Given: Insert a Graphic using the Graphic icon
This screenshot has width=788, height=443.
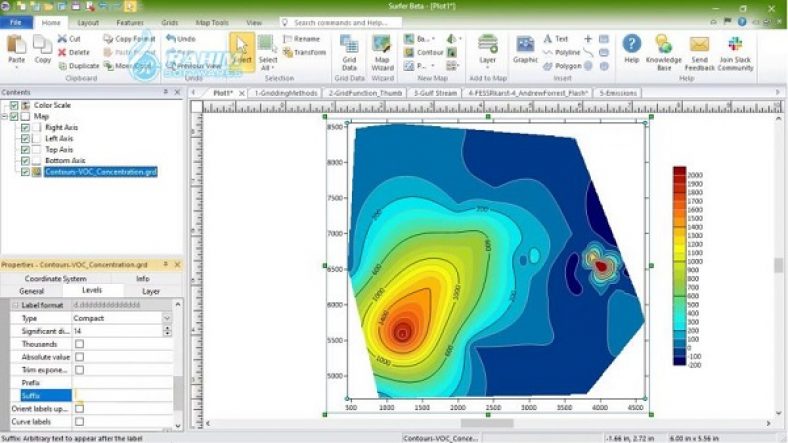Looking at the screenshot, I should point(525,44).
